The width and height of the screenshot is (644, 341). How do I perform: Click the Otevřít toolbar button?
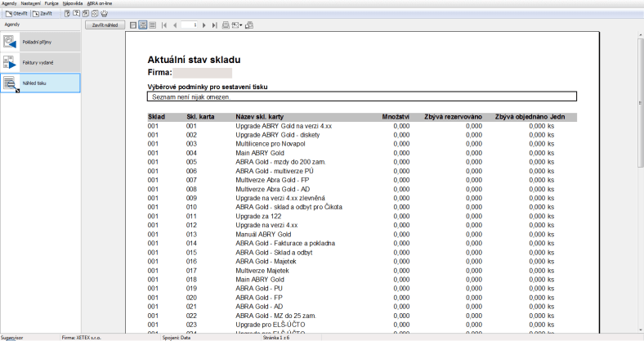pyautogui.click(x=16, y=14)
